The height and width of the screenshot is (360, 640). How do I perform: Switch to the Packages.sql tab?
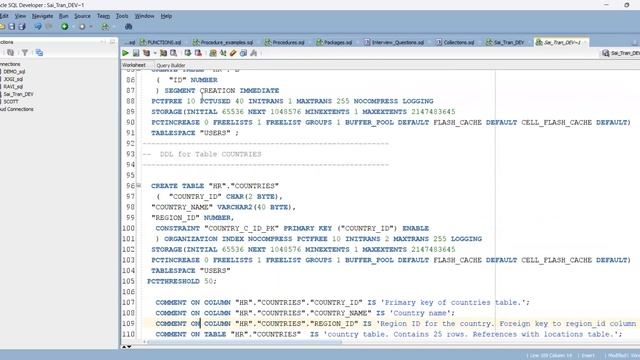coord(334,42)
